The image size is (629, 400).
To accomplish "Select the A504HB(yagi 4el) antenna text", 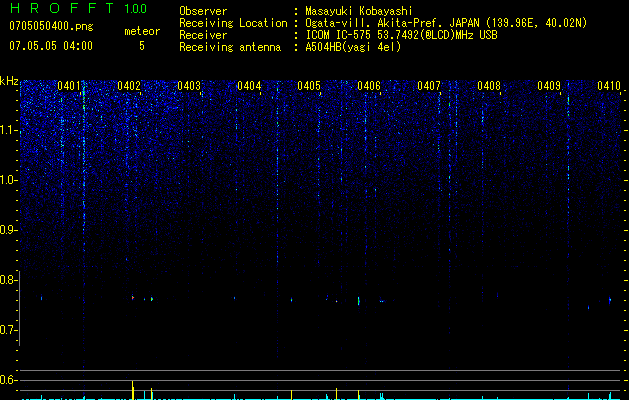I will (353, 47).
